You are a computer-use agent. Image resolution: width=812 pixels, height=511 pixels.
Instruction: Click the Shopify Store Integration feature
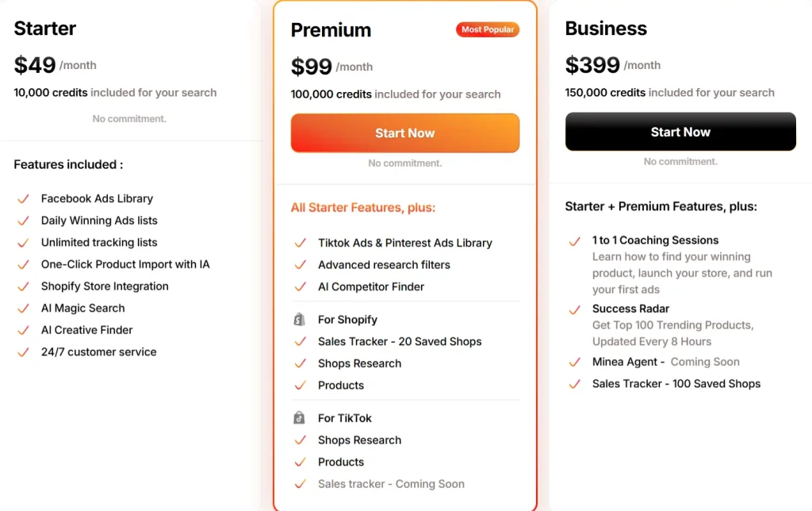[x=105, y=286]
